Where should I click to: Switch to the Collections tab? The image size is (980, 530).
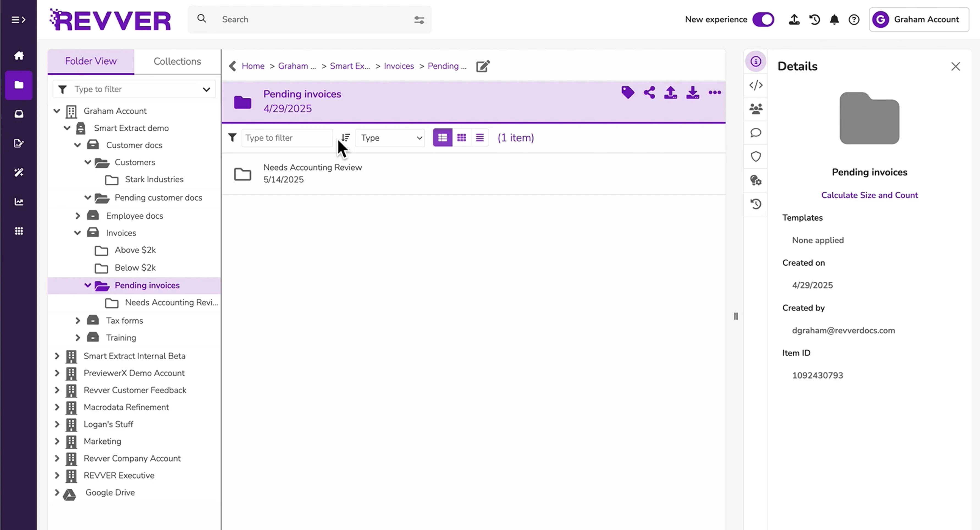[x=177, y=61]
